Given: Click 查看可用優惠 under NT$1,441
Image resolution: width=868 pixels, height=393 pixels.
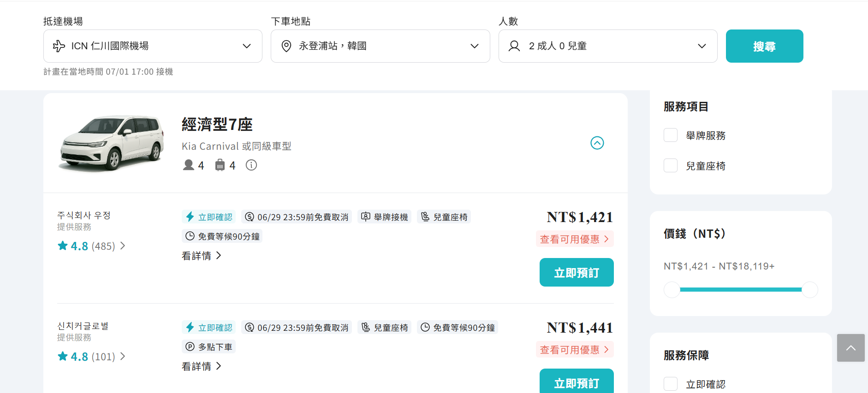Looking at the screenshot, I should [575, 350].
